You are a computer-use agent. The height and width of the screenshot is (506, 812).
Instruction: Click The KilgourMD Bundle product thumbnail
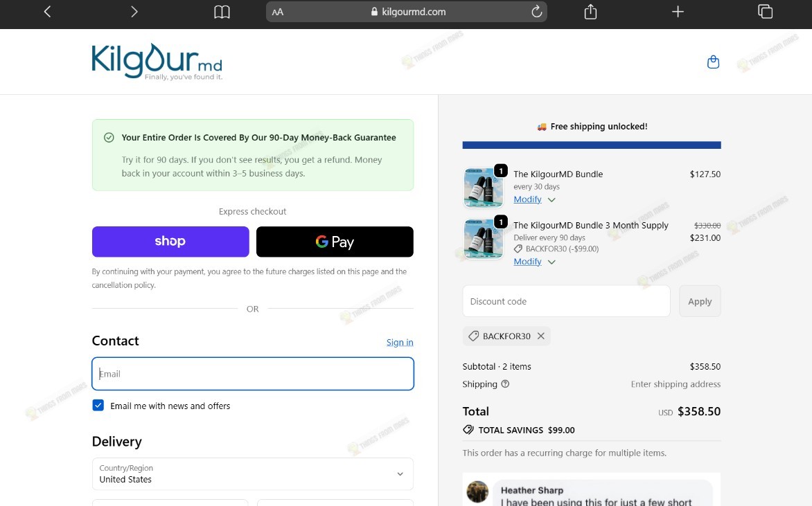[483, 188]
